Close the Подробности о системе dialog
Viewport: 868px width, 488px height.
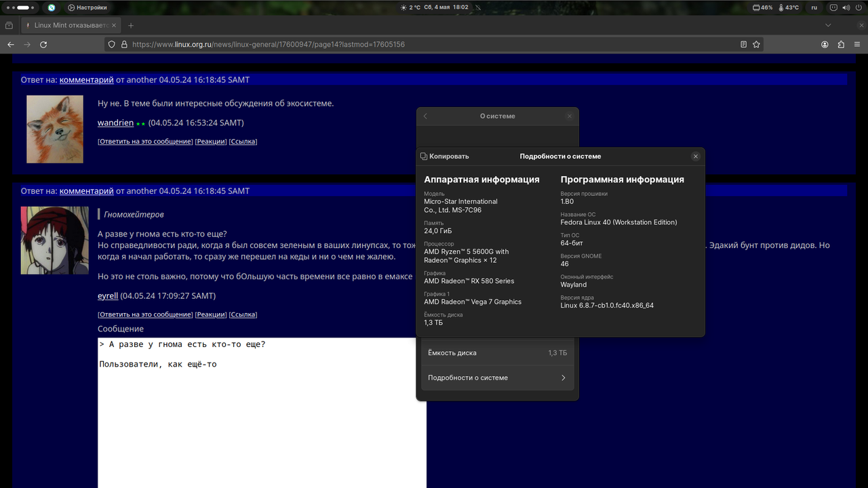click(x=695, y=156)
